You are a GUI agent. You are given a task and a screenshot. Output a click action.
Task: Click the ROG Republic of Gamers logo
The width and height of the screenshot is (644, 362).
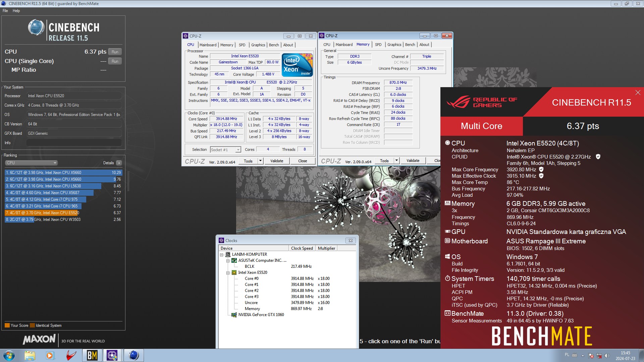click(482, 102)
